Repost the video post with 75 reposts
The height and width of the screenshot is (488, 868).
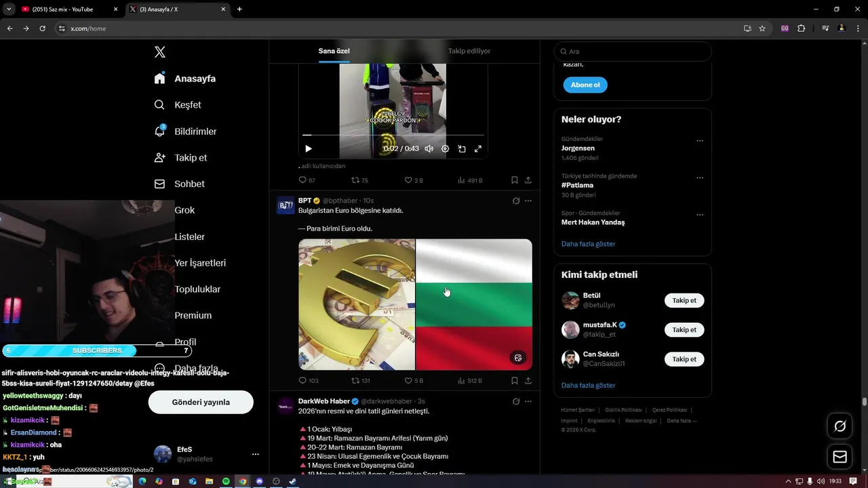tap(359, 180)
